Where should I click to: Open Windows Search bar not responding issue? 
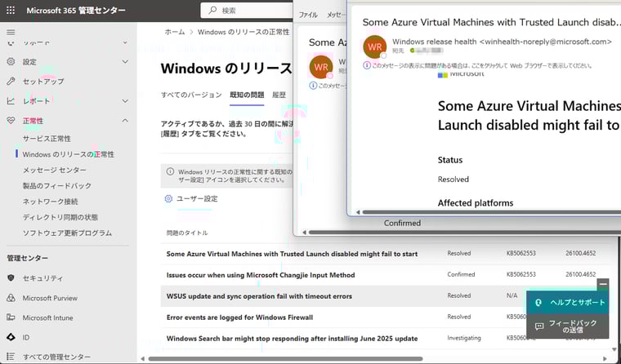tap(292, 339)
